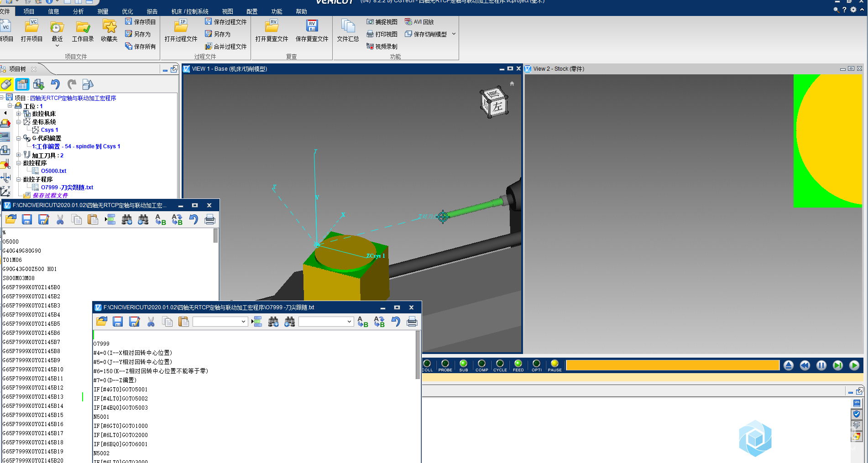Click the add setup icon in project tree toolbar
The height and width of the screenshot is (463, 868).
point(39,84)
